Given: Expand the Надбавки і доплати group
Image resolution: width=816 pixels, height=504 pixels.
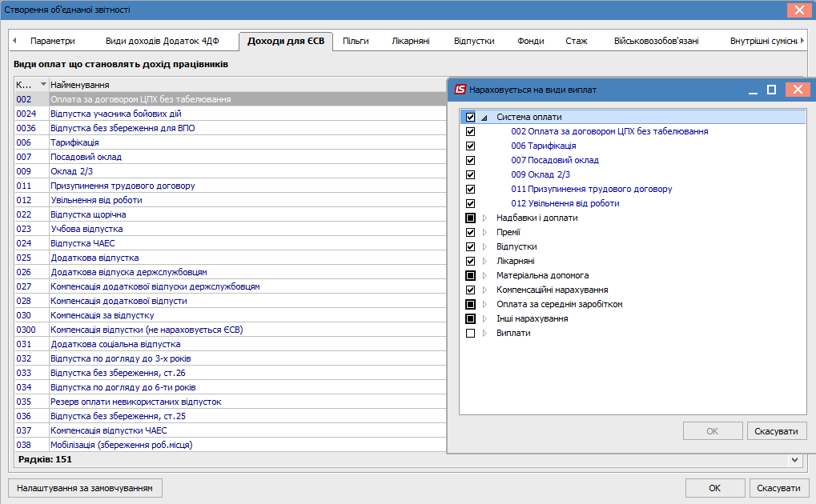Looking at the screenshot, I should tap(484, 218).
